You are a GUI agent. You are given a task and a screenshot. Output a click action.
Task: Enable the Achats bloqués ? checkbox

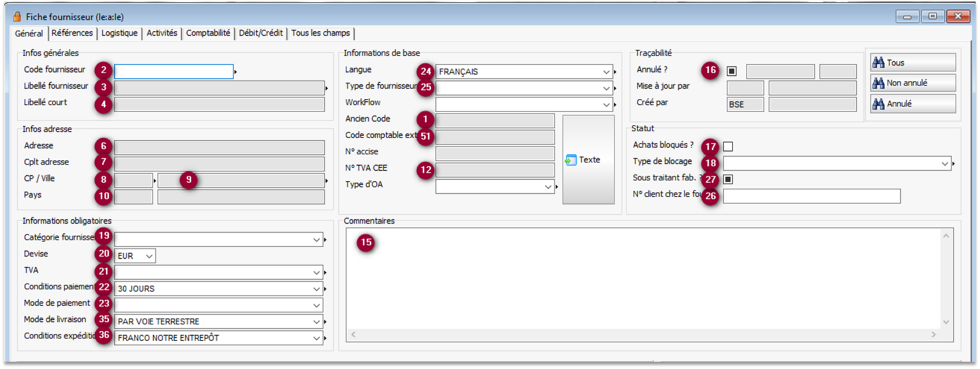click(x=728, y=147)
